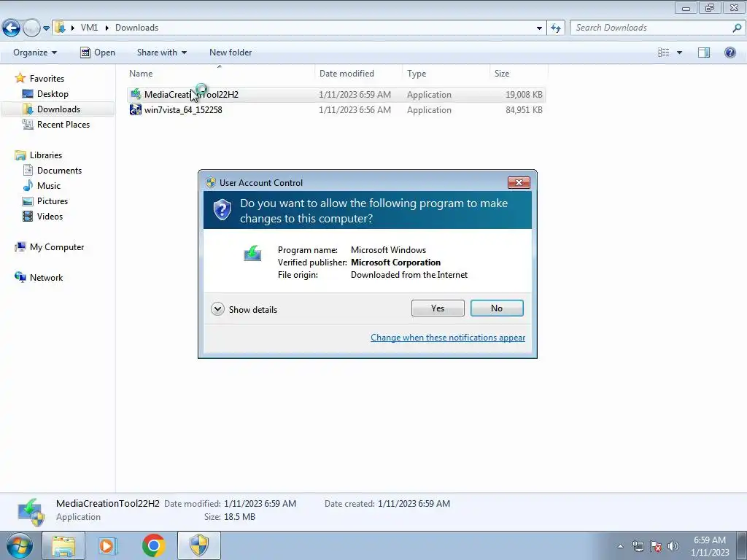Click the Forward navigation arrow button

tap(31, 28)
